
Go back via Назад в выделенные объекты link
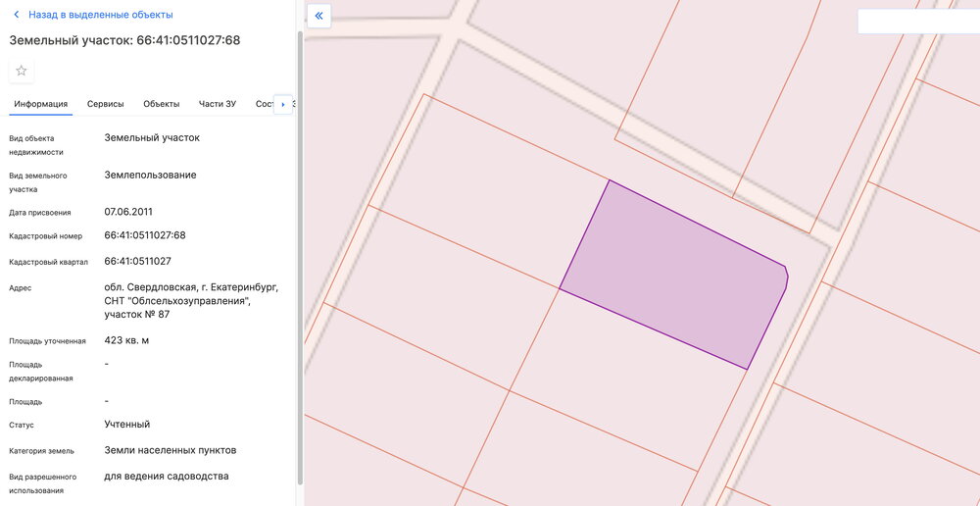[x=101, y=15]
